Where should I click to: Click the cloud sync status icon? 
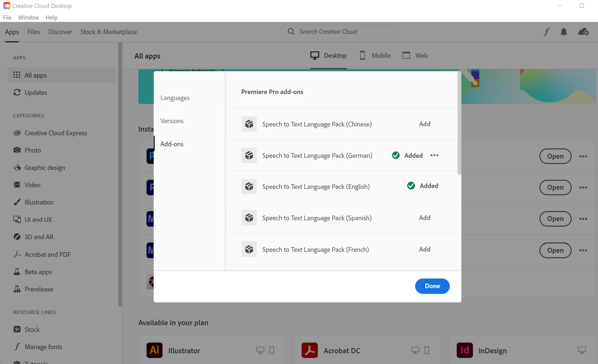click(583, 32)
